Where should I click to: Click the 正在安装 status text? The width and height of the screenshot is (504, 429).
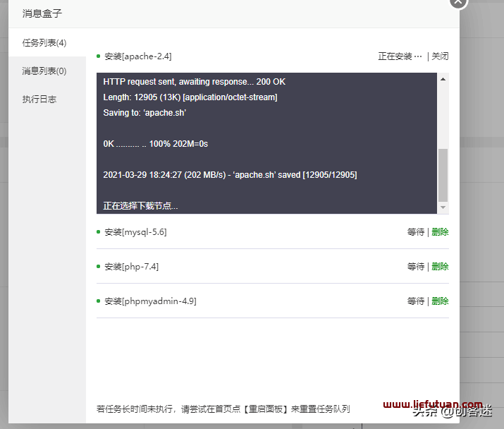[400, 56]
